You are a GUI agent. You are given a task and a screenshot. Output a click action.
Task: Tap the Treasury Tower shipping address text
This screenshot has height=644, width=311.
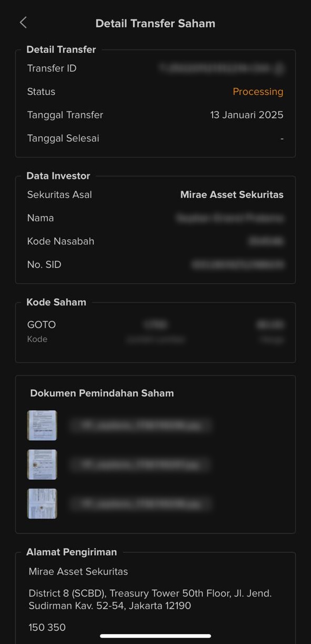[150, 600]
